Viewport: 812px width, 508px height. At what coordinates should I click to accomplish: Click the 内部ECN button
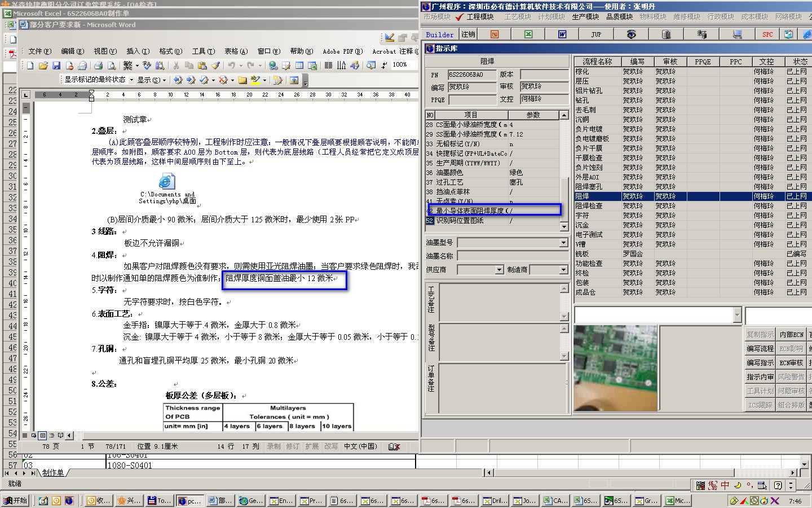point(791,335)
